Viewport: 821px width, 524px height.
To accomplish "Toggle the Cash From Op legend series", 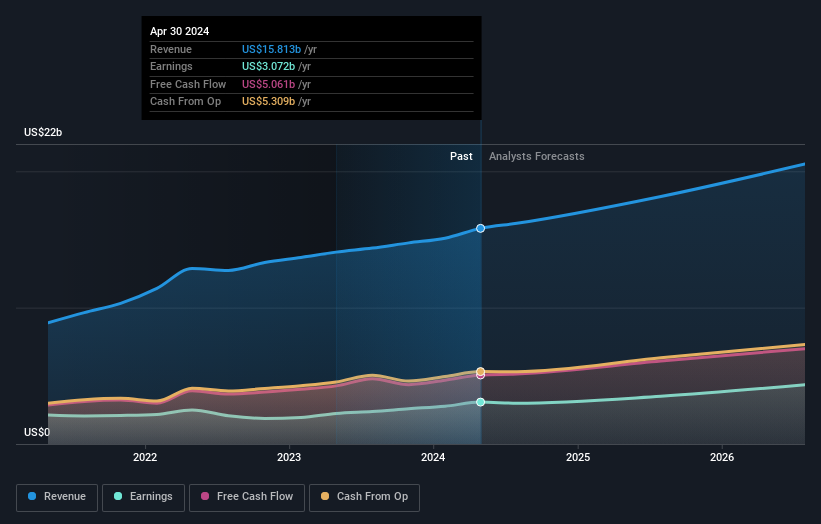I will coord(364,497).
